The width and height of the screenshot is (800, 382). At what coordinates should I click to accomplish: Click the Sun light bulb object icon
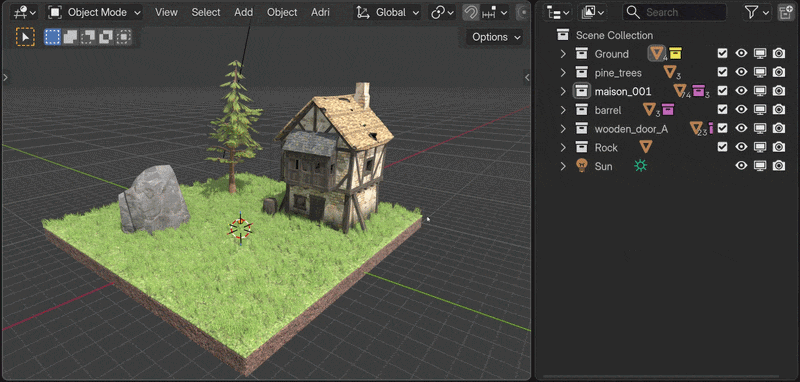click(x=582, y=166)
